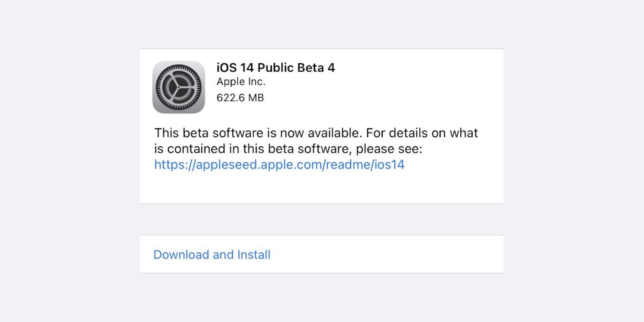Click the gray margin left of the update card
This screenshot has height=322, width=644.
(70, 126)
